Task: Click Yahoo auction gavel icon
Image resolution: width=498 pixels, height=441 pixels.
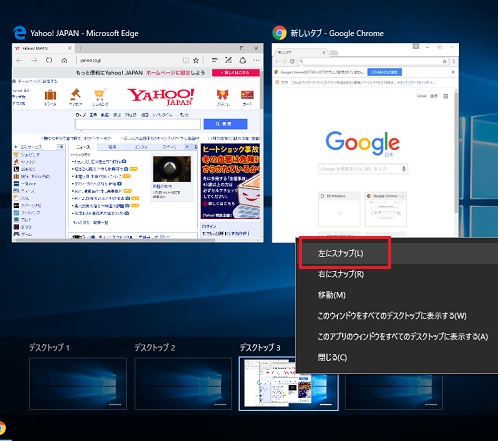Action: [x=75, y=94]
